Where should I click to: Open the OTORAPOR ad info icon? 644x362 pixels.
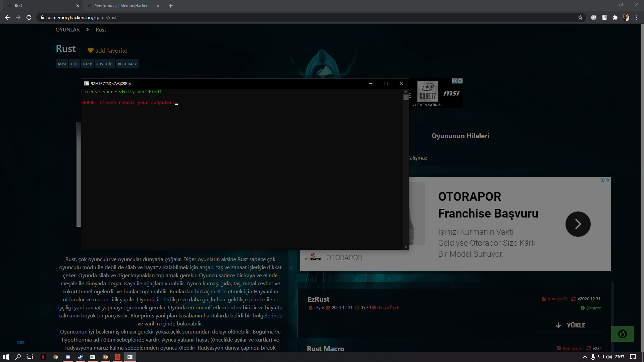click(x=603, y=180)
